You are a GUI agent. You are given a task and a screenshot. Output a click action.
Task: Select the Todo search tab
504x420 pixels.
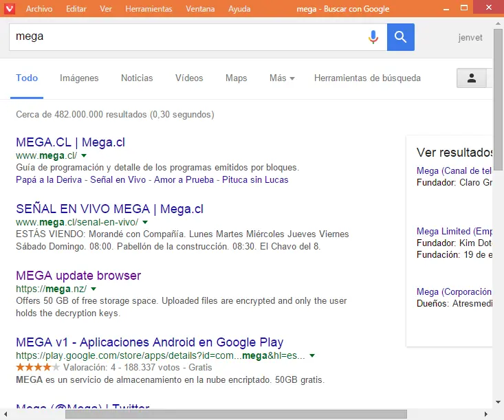27,78
